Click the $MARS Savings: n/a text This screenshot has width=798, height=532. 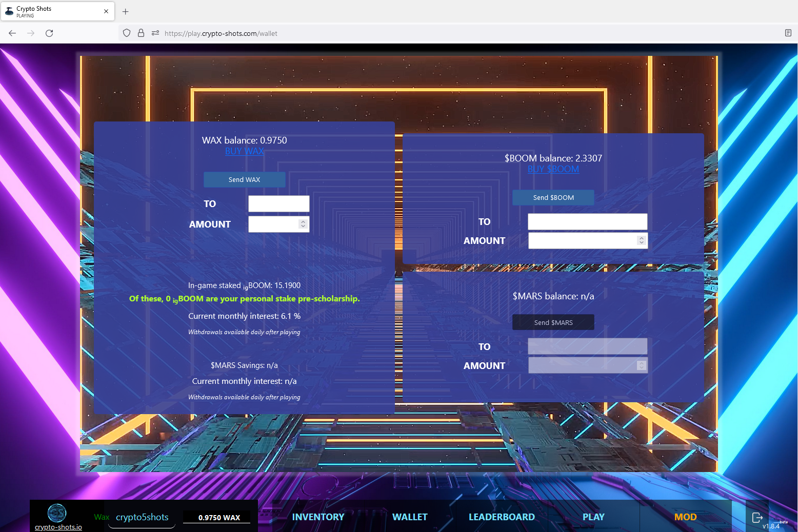(x=244, y=365)
